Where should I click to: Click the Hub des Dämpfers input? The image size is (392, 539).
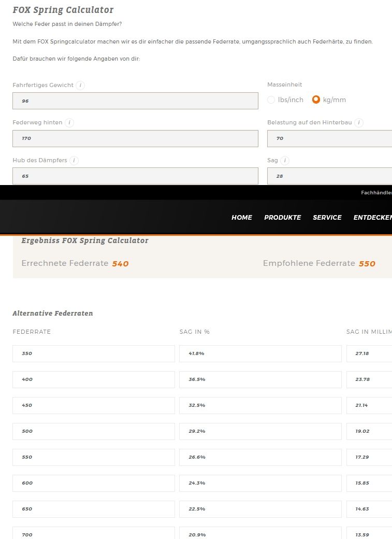pyautogui.click(x=135, y=176)
